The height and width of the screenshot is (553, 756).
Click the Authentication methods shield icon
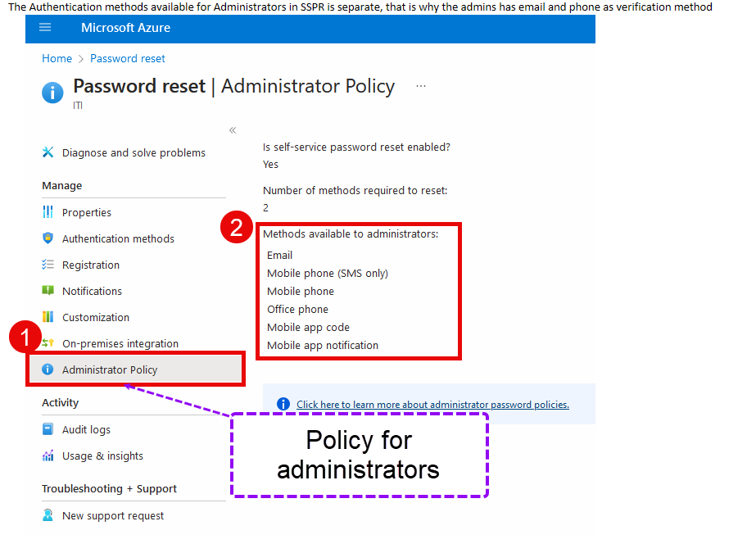click(48, 238)
